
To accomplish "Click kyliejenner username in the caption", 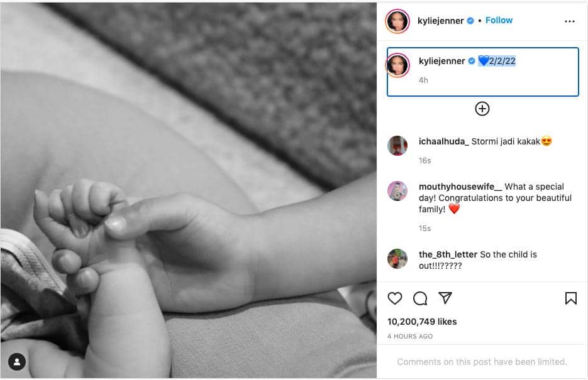I will (x=441, y=61).
